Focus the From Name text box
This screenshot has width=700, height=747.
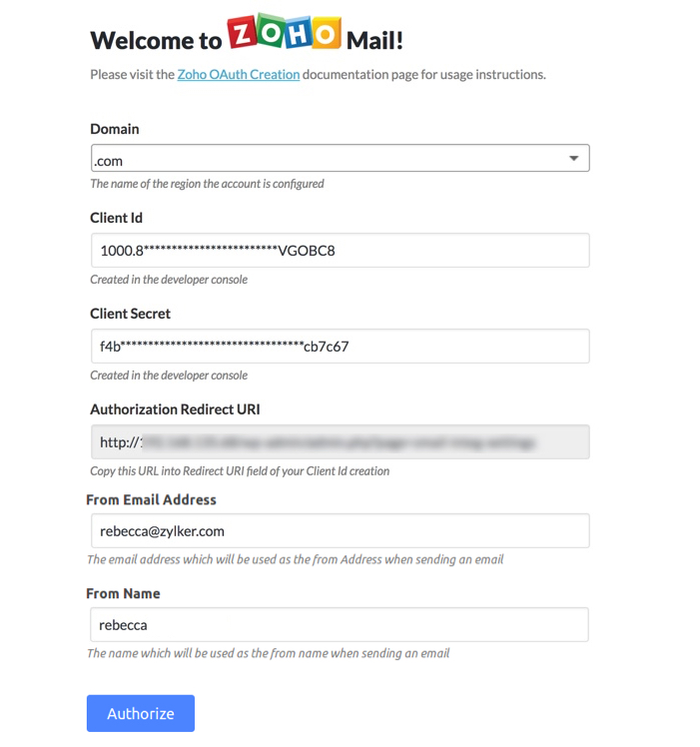[x=340, y=625]
